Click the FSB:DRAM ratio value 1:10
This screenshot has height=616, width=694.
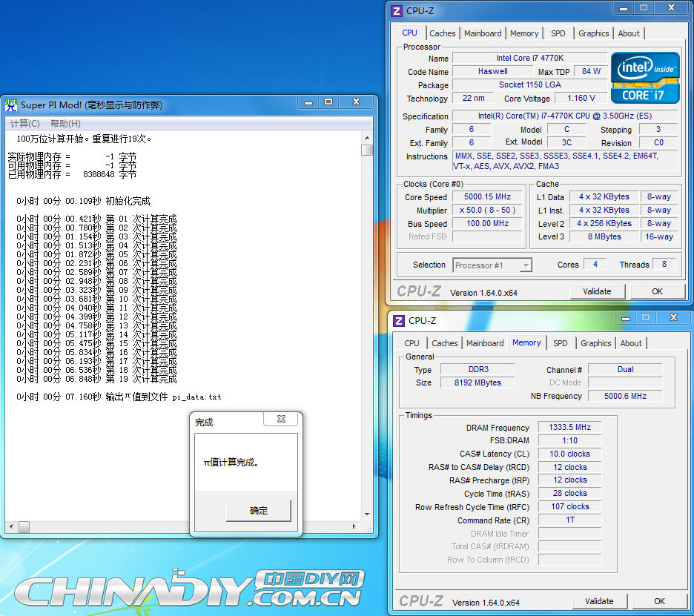(x=569, y=440)
